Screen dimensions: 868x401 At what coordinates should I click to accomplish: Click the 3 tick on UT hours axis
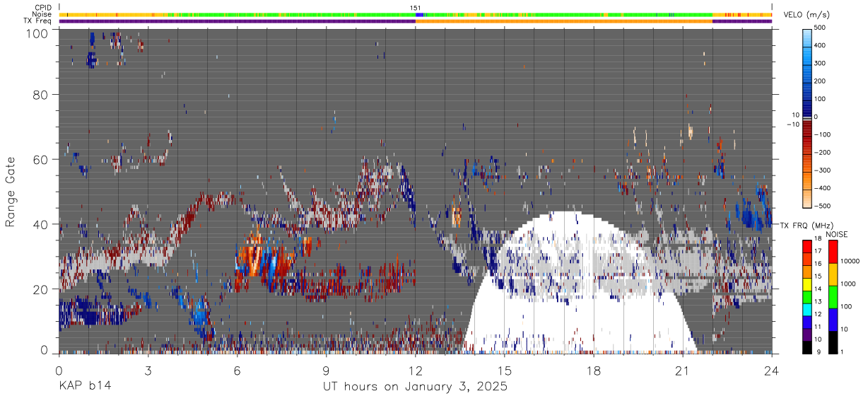148,371
